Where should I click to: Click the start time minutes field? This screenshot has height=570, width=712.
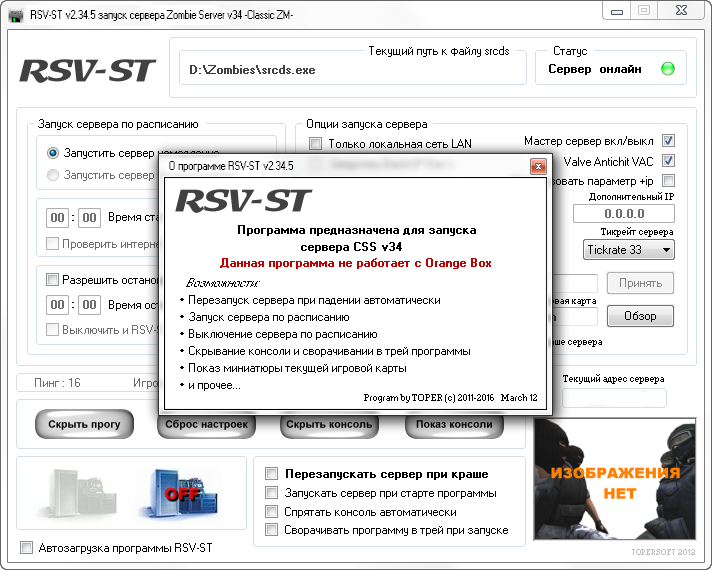pos(89,218)
